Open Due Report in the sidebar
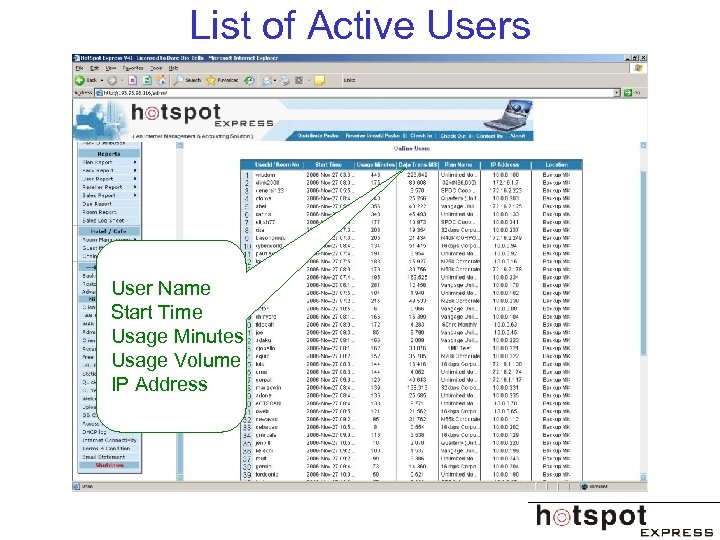This screenshot has height=540, width=720. coord(97,204)
